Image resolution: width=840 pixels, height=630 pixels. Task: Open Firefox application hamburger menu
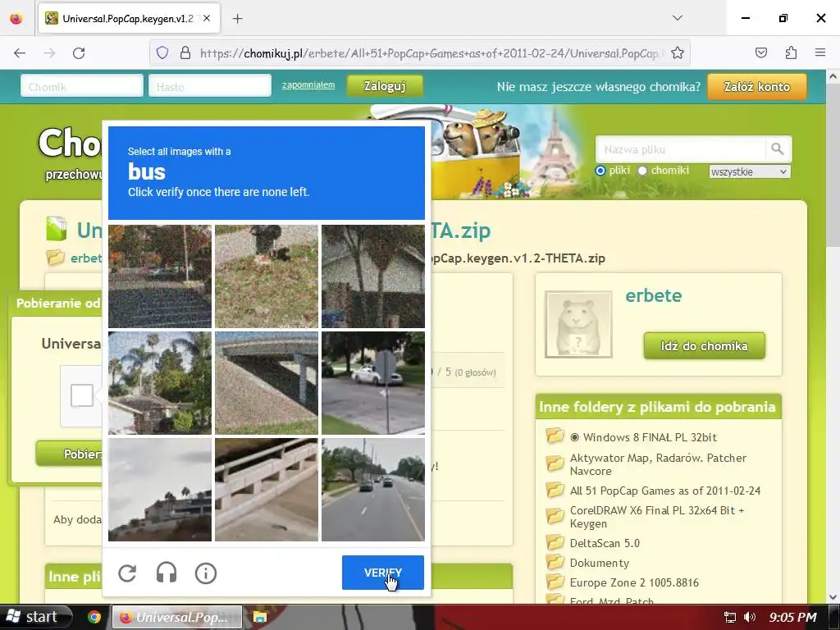(820, 52)
